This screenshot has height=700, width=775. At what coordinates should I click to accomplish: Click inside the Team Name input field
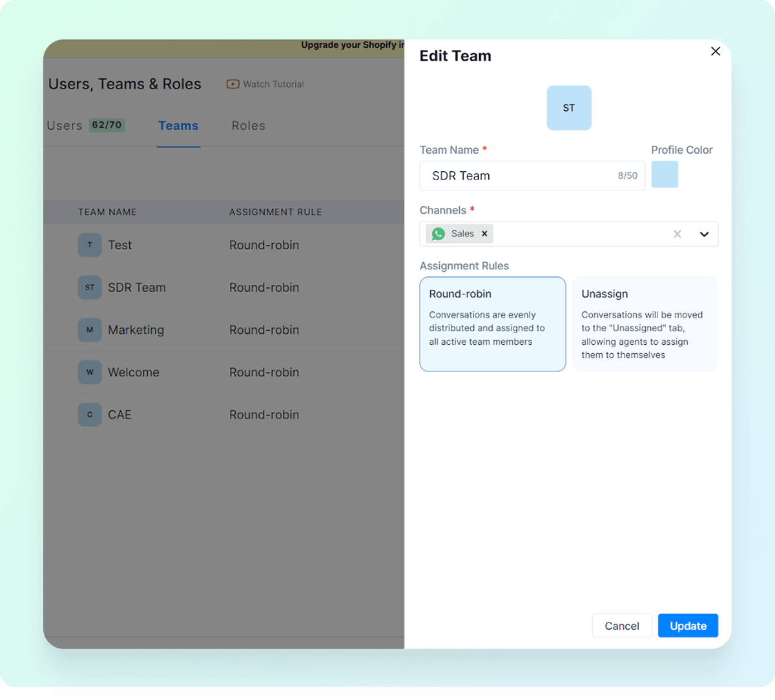point(517,176)
